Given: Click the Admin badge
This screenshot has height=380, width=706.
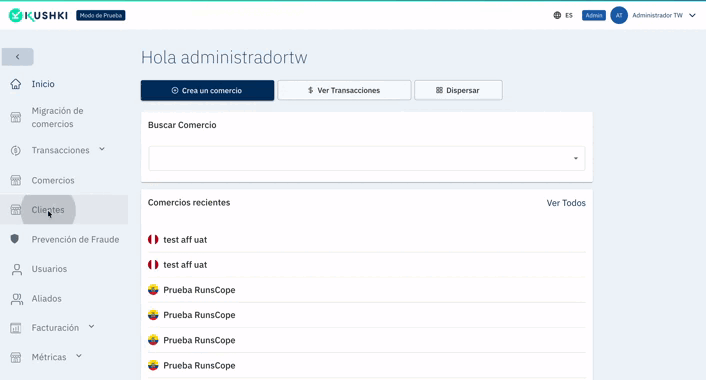Looking at the screenshot, I should [x=593, y=15].
